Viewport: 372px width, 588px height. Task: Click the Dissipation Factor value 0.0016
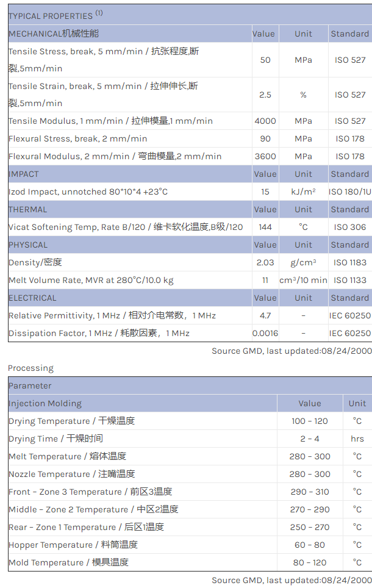(265, 333)
